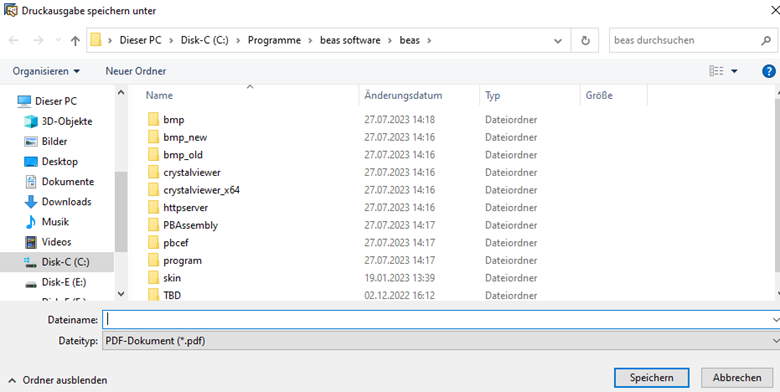Select the httpserver folder icon
Image resolution: width=780 pixels, height=392 pixels.
153,207
